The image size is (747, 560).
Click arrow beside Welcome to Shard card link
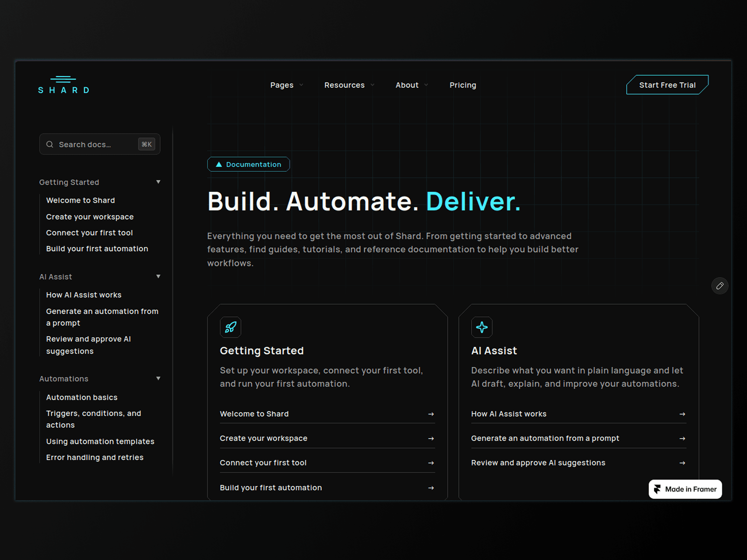[x=431, y=414]
